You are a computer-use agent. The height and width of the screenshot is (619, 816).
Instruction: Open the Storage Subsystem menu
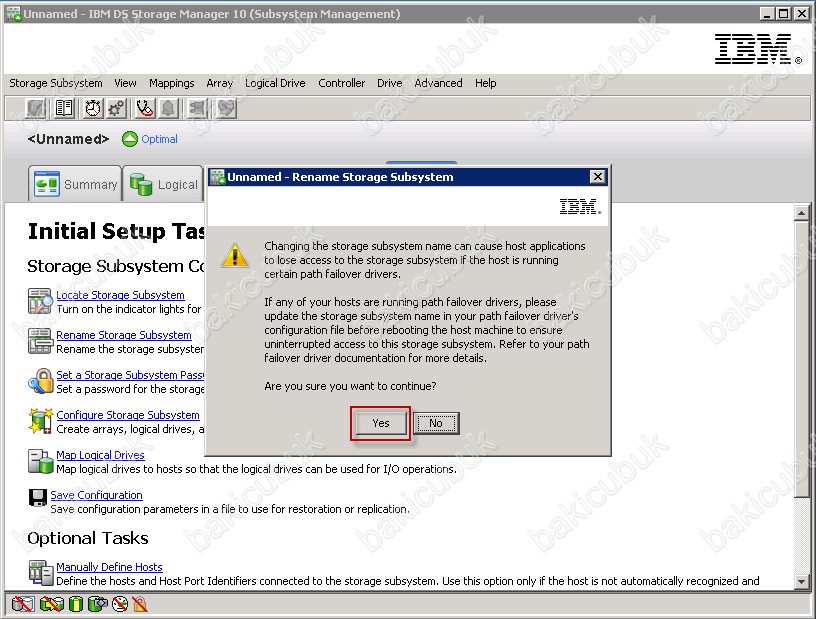(56, 83)
